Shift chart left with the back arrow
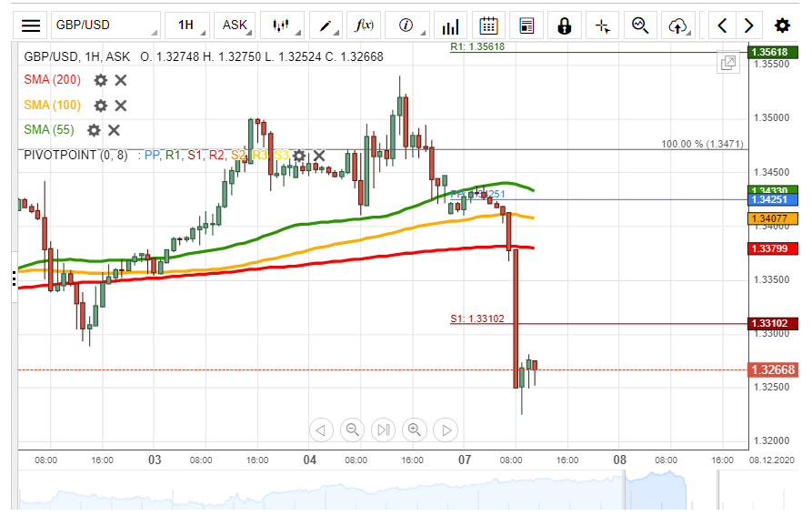812x516 pixels. pos(321,430)
